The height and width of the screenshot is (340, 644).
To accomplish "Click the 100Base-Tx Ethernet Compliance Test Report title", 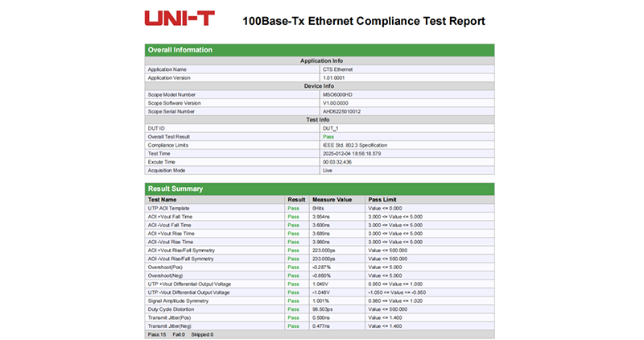I will coord(364,19).
